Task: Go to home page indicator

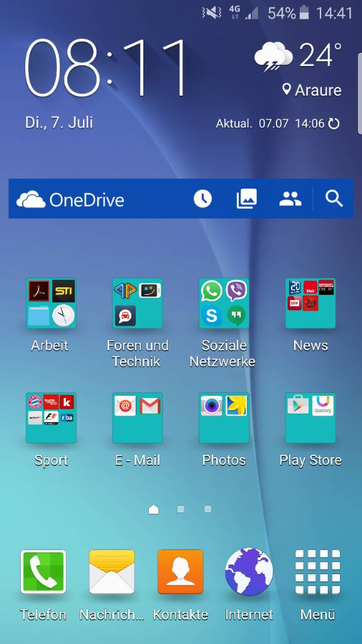Action: pos(153,509)
